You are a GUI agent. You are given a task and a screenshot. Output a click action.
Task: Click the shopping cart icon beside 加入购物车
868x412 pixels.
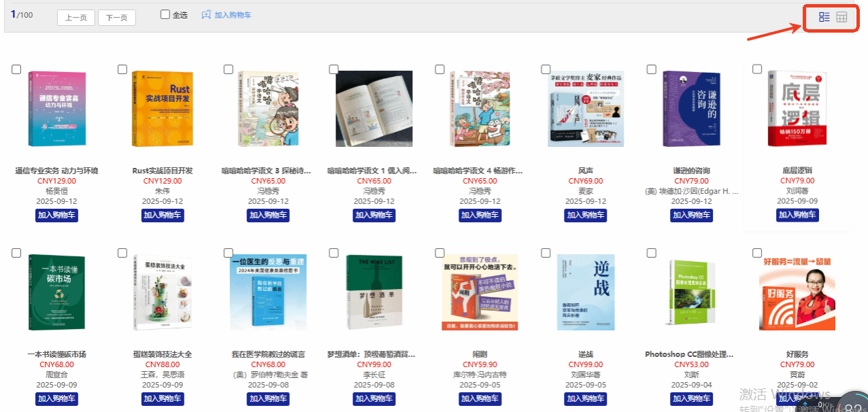click(206, 14)
